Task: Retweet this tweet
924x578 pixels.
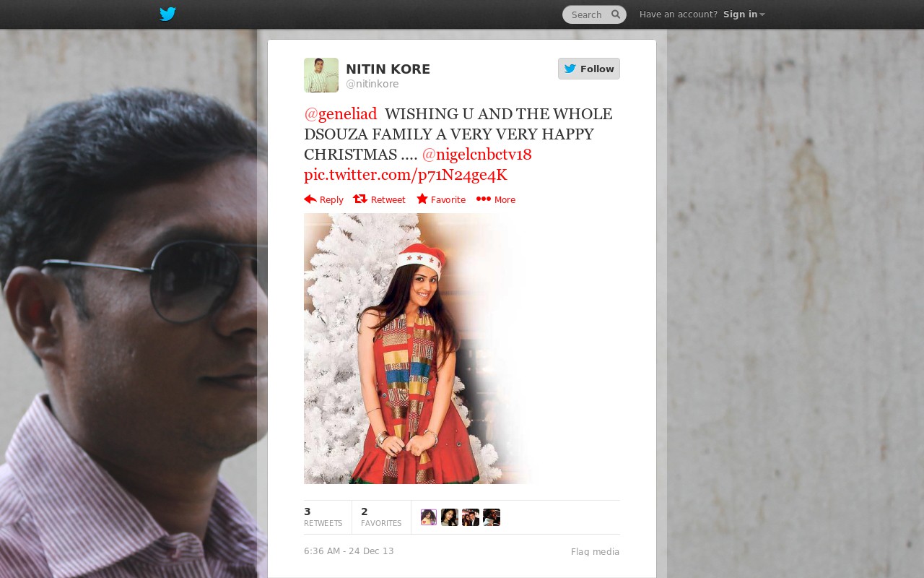Action: [379, 200]
